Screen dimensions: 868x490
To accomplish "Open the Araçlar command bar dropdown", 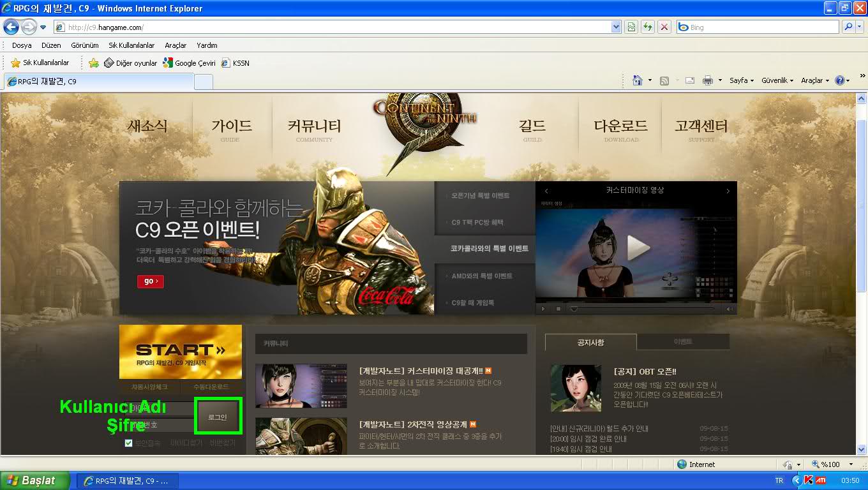I will 815,80.
